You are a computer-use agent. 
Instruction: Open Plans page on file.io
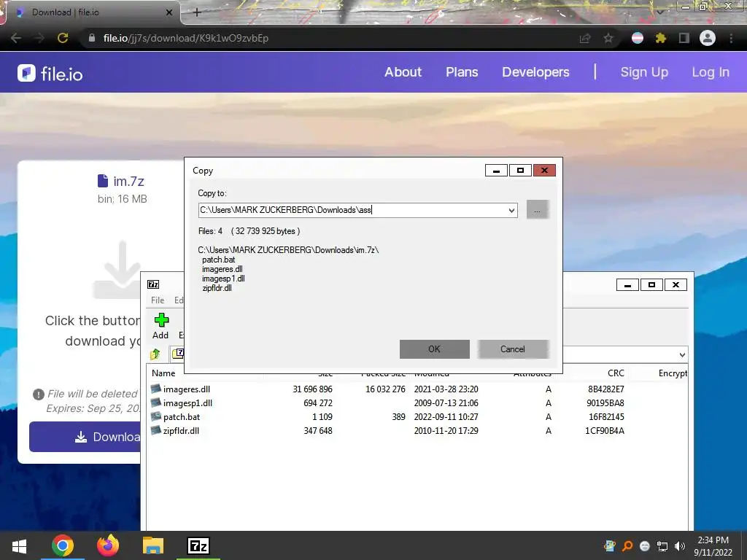pyautogui.click(x=462, y=72)
